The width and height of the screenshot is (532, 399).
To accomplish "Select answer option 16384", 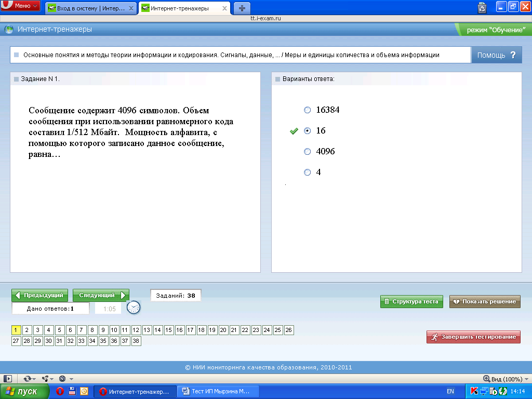I will tap(308, 110).
